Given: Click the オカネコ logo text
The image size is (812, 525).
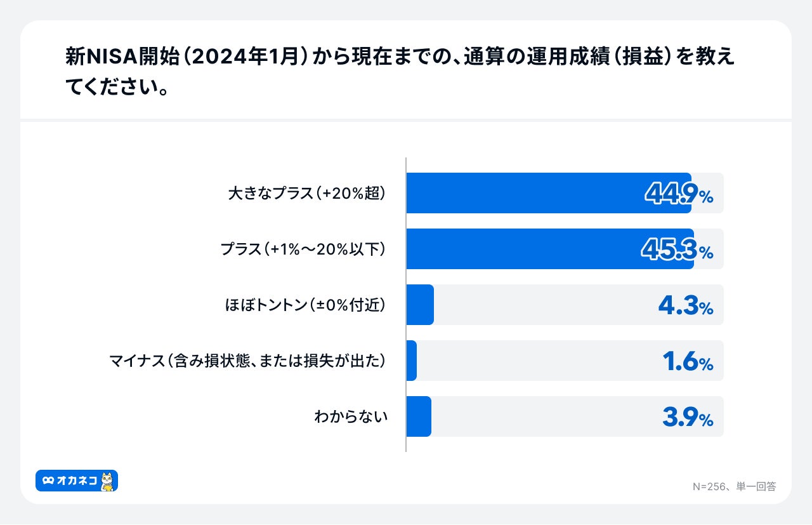Looking at the screenshot, I should (x=77, y=481).
